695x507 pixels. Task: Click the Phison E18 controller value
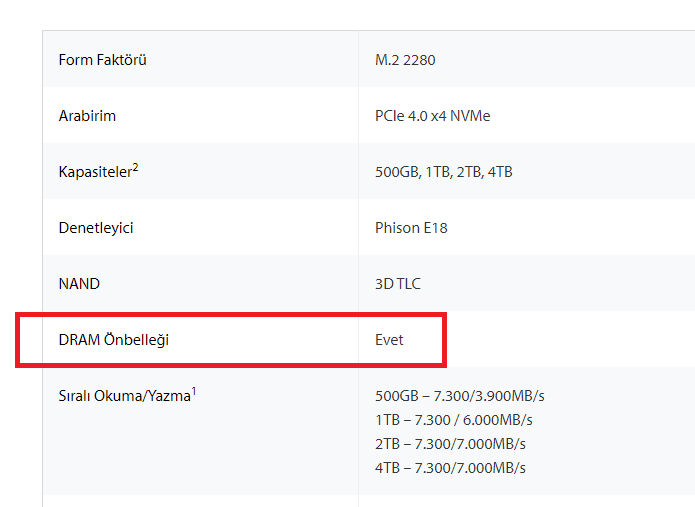click(411, 228)
